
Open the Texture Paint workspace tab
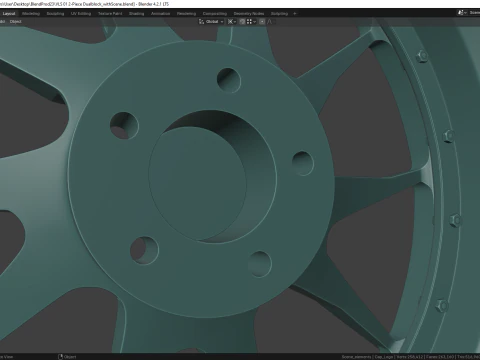pos(110,14)
